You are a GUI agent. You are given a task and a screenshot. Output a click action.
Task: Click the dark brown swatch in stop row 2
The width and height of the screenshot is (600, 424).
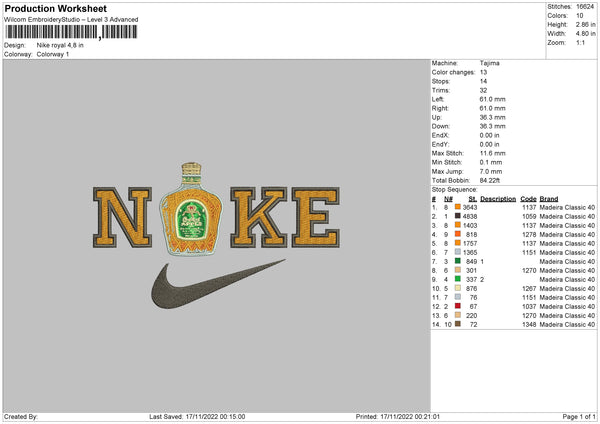coord(458,216)
